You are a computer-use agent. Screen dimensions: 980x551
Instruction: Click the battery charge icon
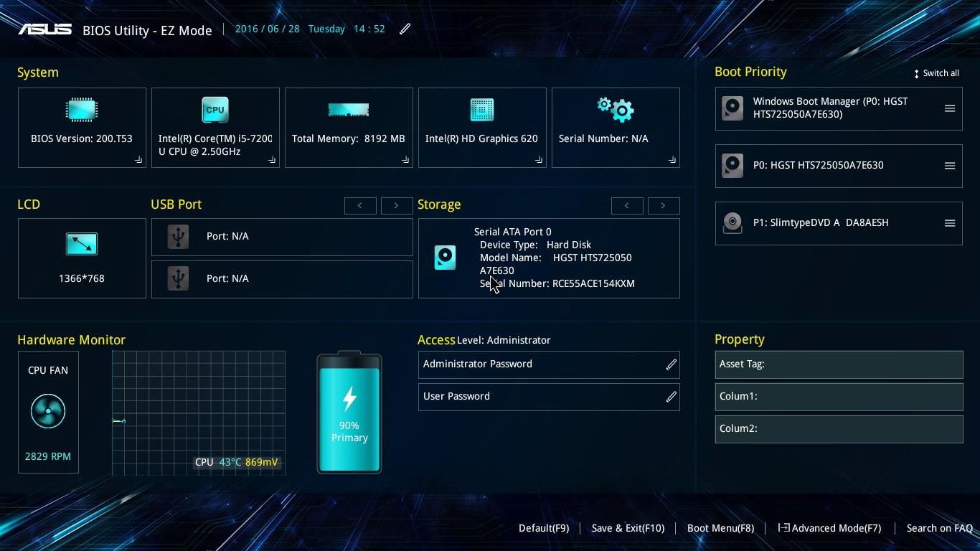(349, 412)
